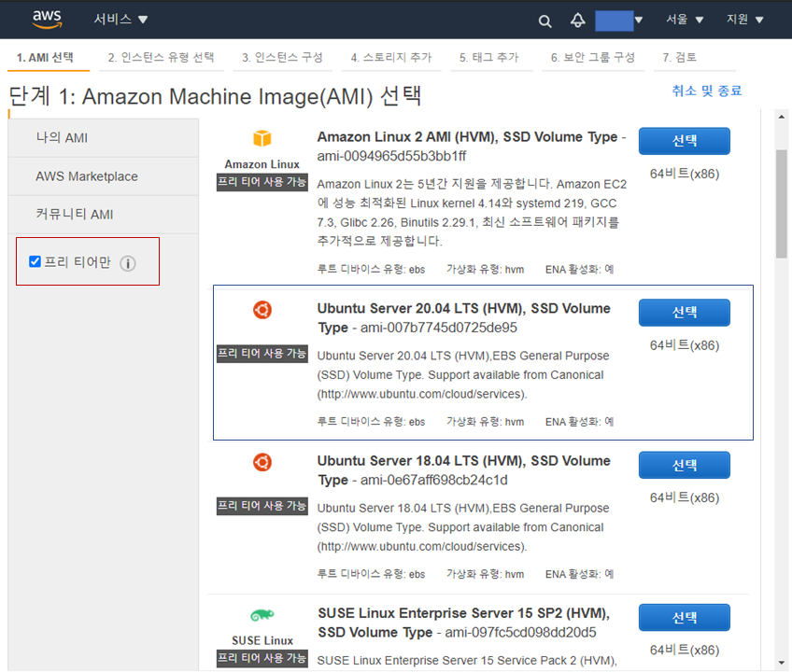This screenshot has height=672, width=792.
Task: Go to 7. 검토 tab
Action: click(679, 58)
